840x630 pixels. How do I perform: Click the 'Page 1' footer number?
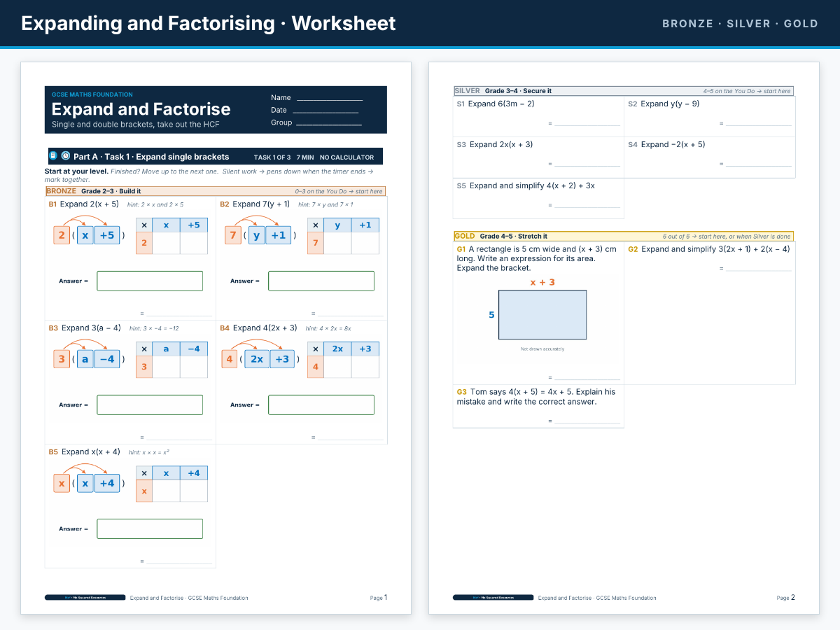pyautogui.click(x=379, y=598)
